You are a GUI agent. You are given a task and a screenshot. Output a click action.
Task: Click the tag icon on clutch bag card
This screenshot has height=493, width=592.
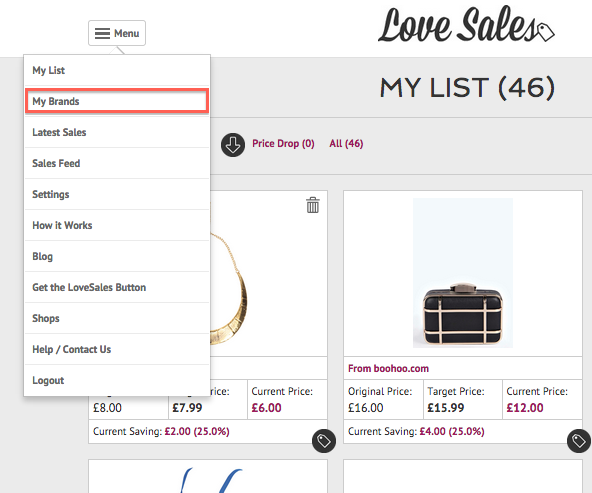pyautogui.click(x=579, y=441)
